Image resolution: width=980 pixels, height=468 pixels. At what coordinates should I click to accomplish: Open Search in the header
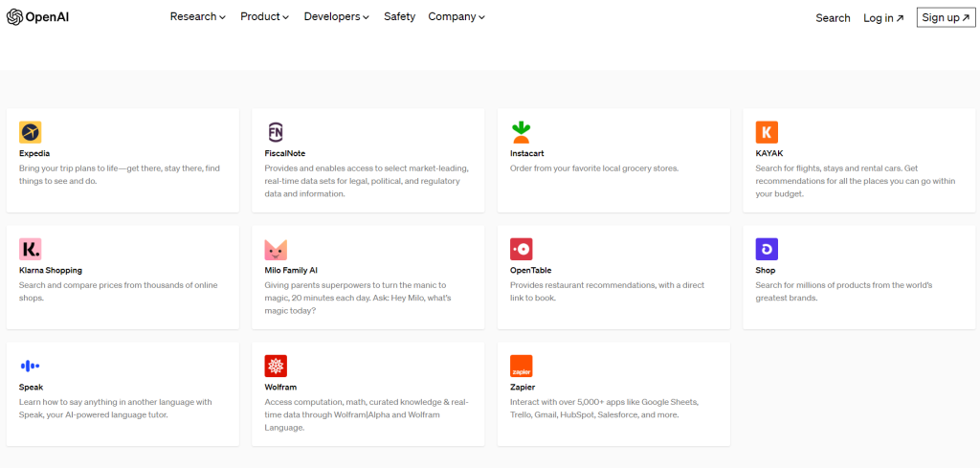point(833,18)
